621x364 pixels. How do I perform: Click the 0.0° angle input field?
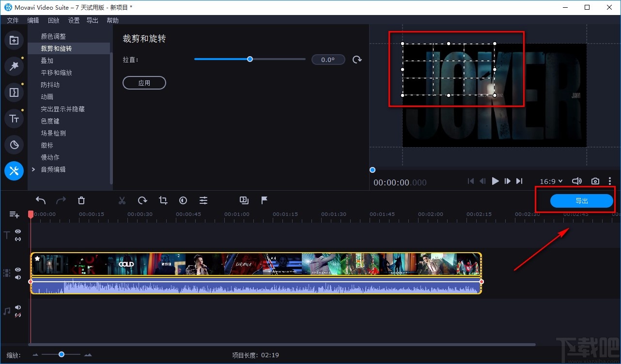[x=328, y=60]
